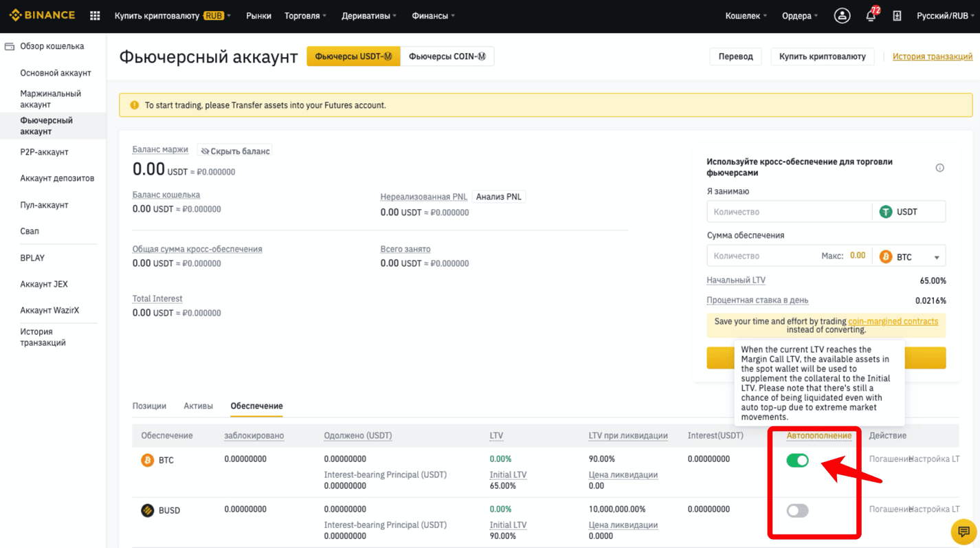Image resolution: width=980 pixels, height=548 pixels.
Task: Click the Перевод button
Action: pyautogui.click(x=735, y=56)
